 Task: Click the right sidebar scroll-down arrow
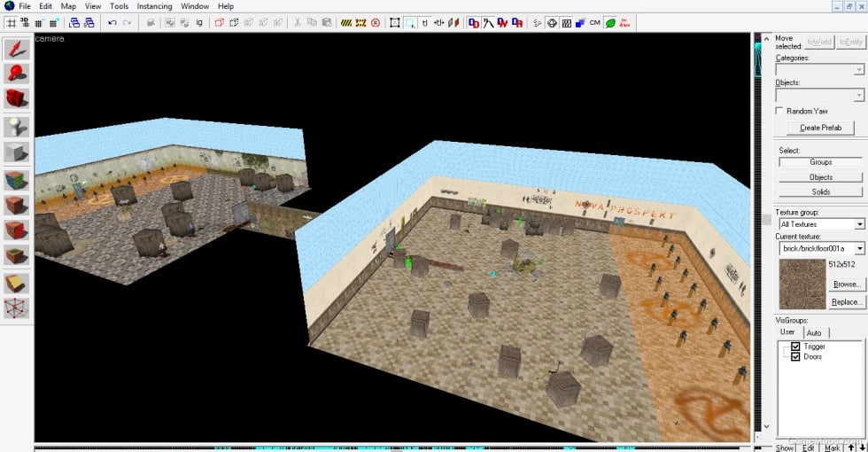[766, 426]
